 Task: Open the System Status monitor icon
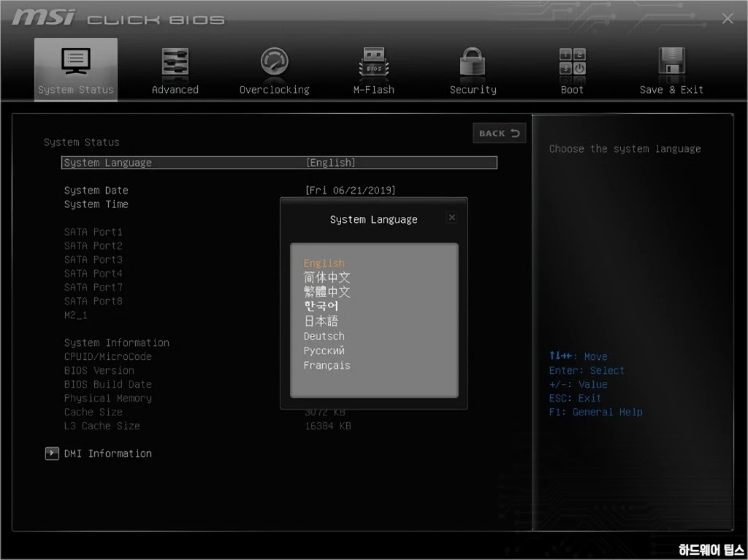coord(76,61)
